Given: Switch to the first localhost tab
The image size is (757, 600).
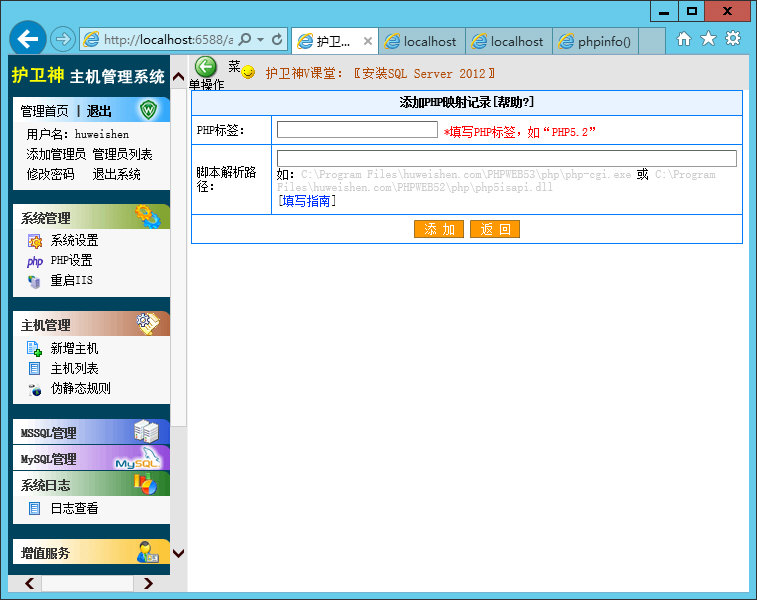Looking at the screenshot, I should (421, 42).
